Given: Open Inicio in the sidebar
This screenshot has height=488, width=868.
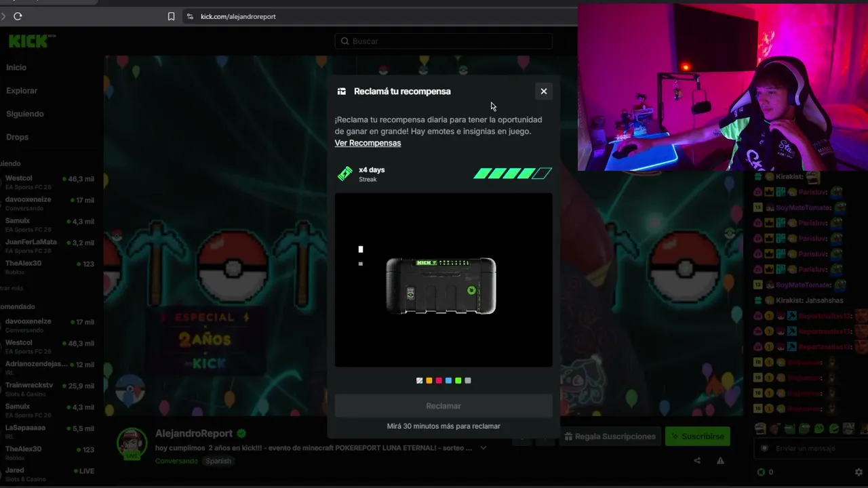Looking at the screenshot, I should coord(16,68).
